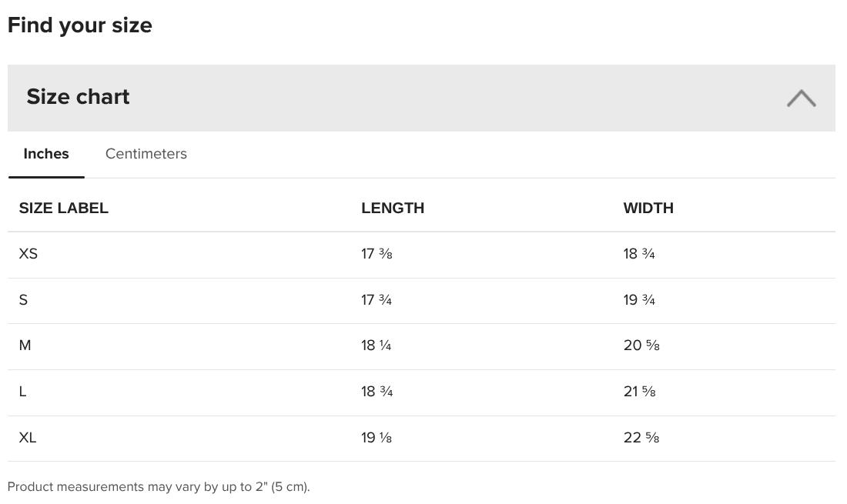847x504 pixels.
Task: Click the M width value 20 ⅝
Action: [641, 345]
